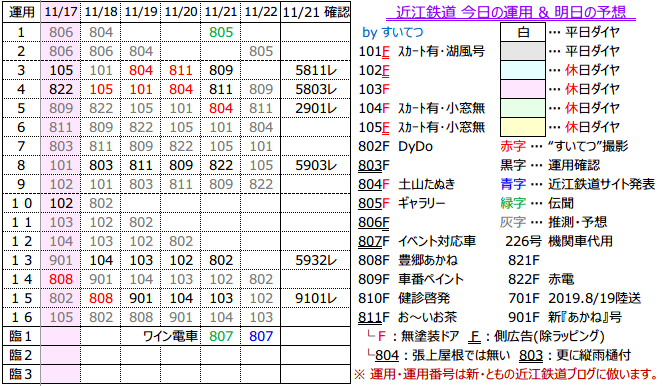
Task: Select the 11/19 column header
Action: [141, 12]
